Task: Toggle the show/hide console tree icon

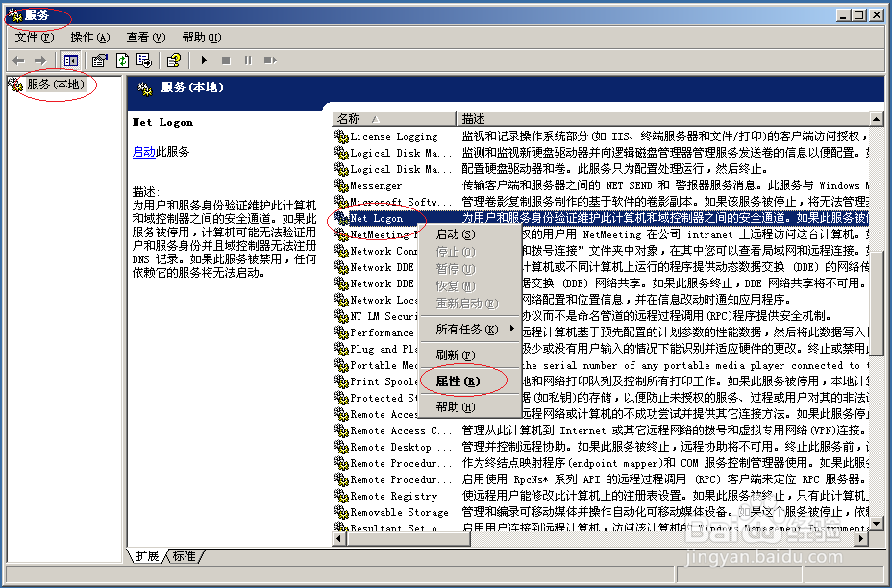Action: (x=70, y=61)
